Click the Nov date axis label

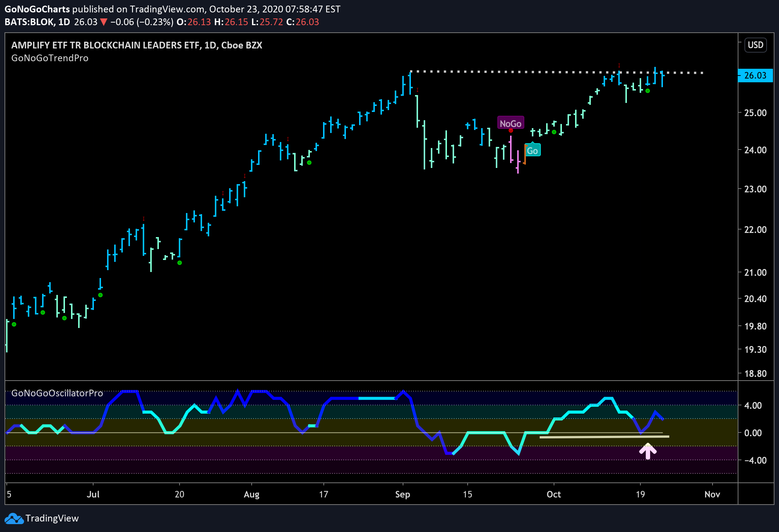[712, 494]
